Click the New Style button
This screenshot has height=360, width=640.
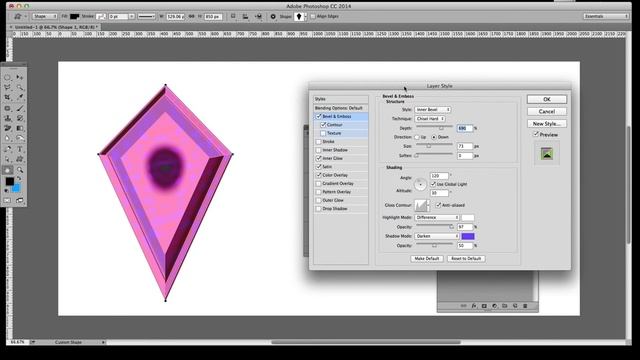click(547, 123)
